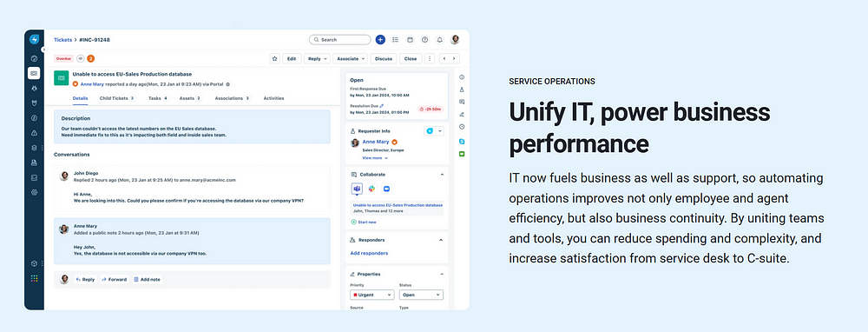This screenshot has width=868, height=332.
Task: Toggle the watcher eye icon
Action: (80, 58)
